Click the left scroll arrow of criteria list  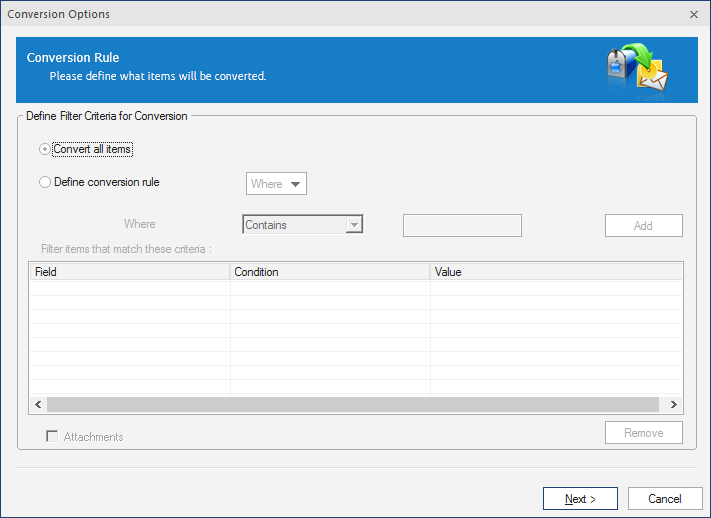click(38, 405)
